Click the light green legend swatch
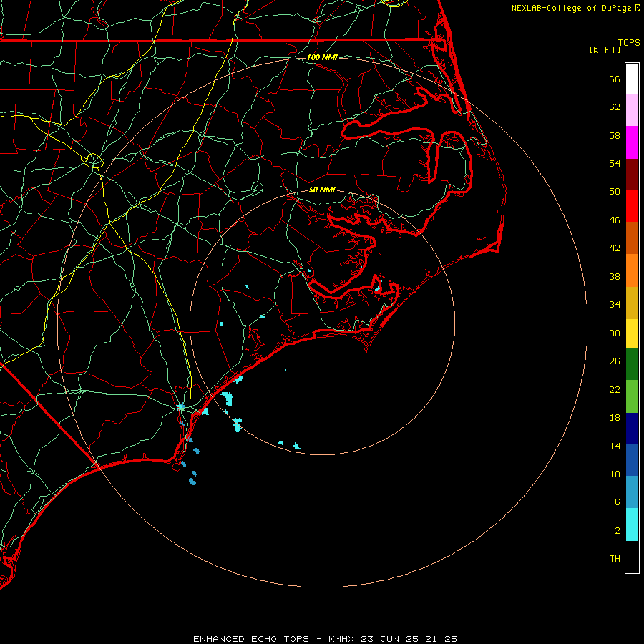The height and width of the screenshot is (644, 644). 632,396
